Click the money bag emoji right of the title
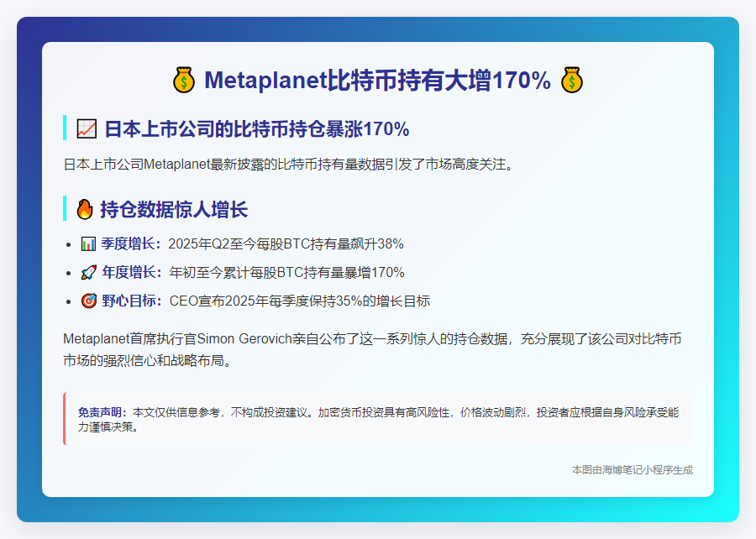 pos(572,80)
